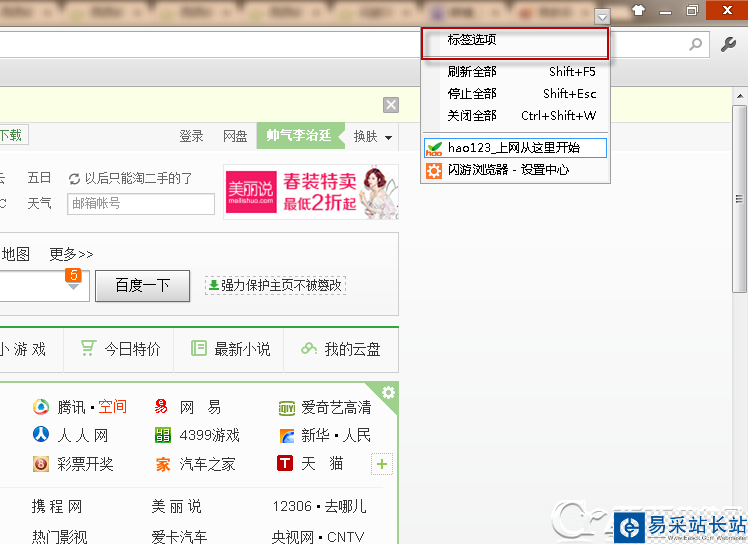The height and width of the screenshot is (544, 748).
Task: Click the 新华·人民 icon
Action: [287, 436]
